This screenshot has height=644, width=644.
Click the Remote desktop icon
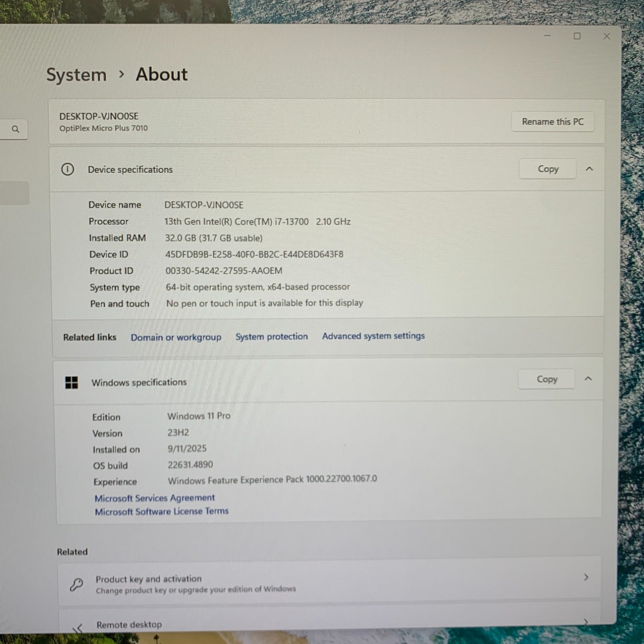point(78,628)
